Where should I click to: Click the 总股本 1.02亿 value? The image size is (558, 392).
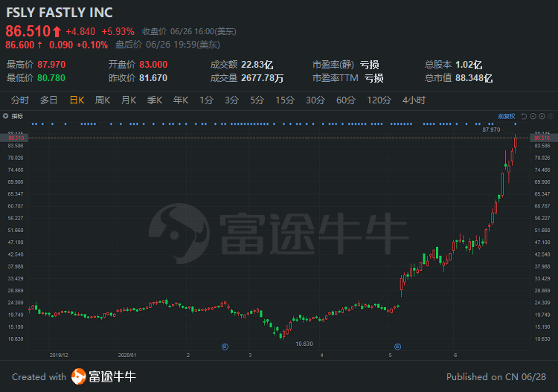click(469, 65)
